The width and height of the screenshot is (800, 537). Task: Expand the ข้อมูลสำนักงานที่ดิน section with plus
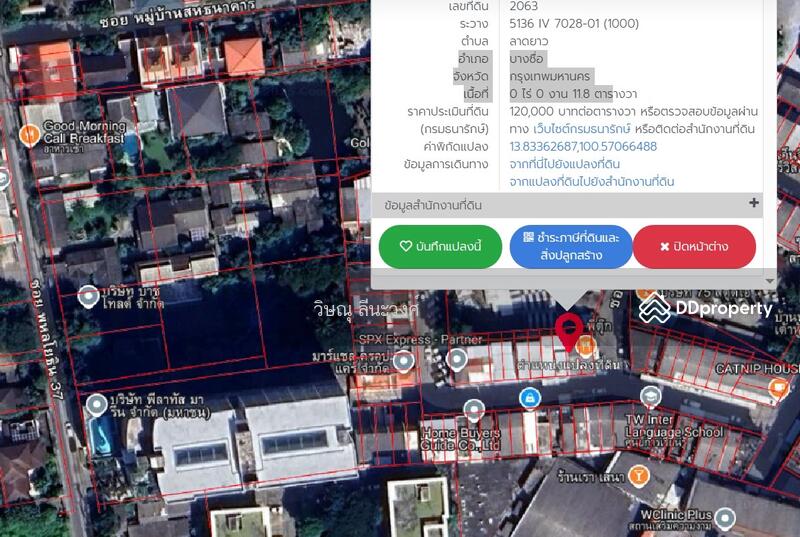point(753,204)
